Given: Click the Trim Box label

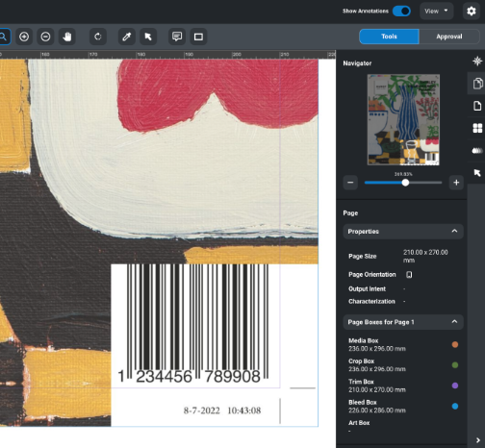Looking at the screenshot, I should click(361, 382).
